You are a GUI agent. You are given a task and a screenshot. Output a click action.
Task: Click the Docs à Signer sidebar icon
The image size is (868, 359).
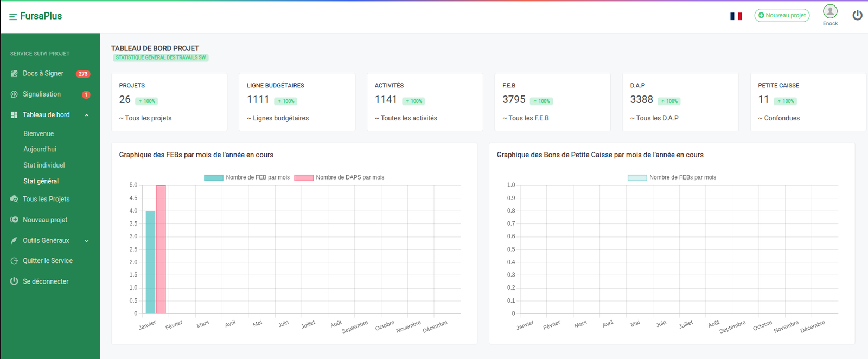[x=14, y=74]
